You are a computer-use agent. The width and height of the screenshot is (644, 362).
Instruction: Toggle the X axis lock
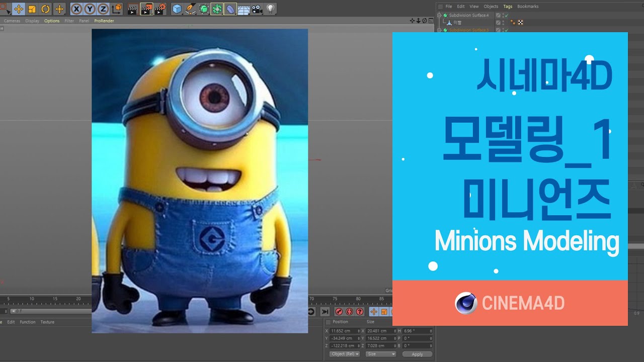point(76,9)
